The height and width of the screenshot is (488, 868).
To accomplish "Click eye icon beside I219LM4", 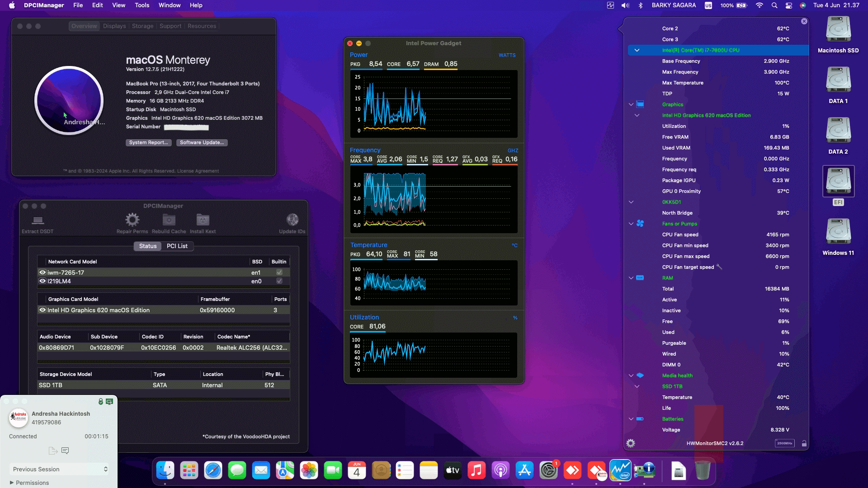I will point(42,281).
